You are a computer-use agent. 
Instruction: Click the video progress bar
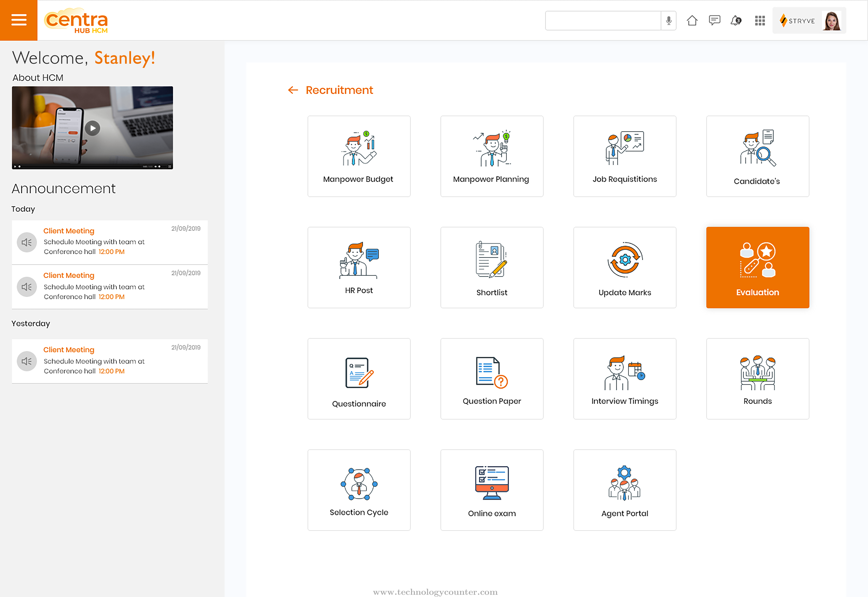coord(80,166)
